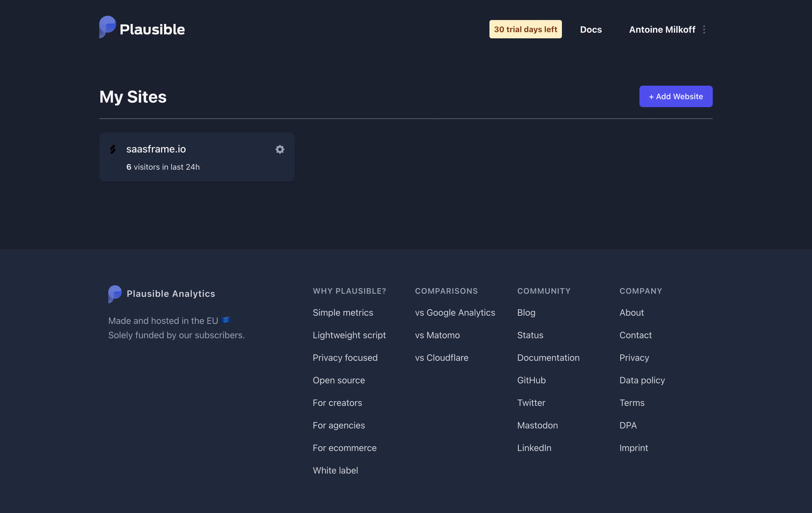Screen dimensions: 812x513
Task: Open Simple metrics footer link
Action: point(343,313)
